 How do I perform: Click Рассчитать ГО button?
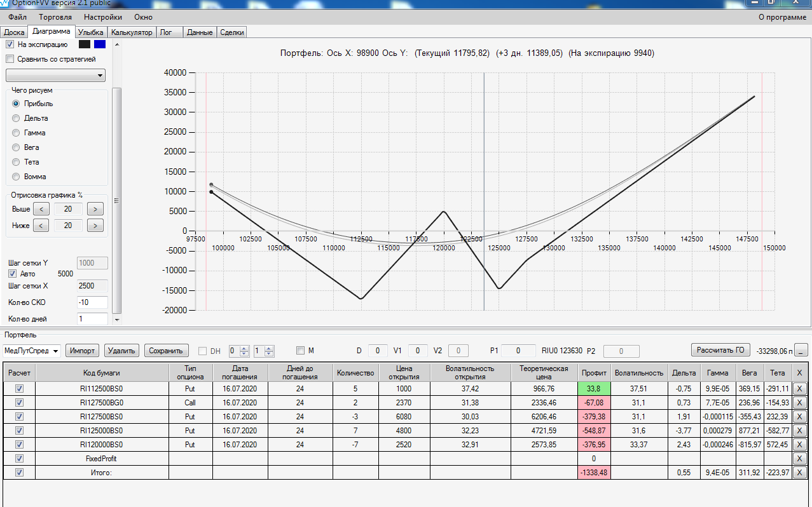pos(720,349)
